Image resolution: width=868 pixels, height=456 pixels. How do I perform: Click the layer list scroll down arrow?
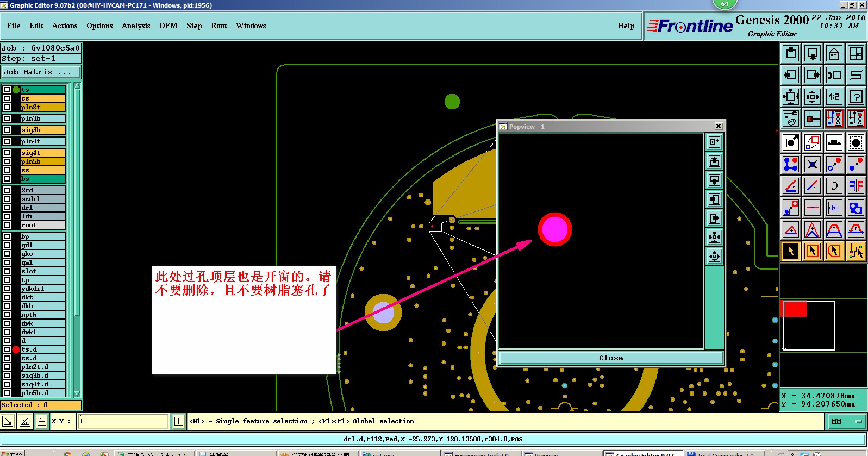click(77, 393)
